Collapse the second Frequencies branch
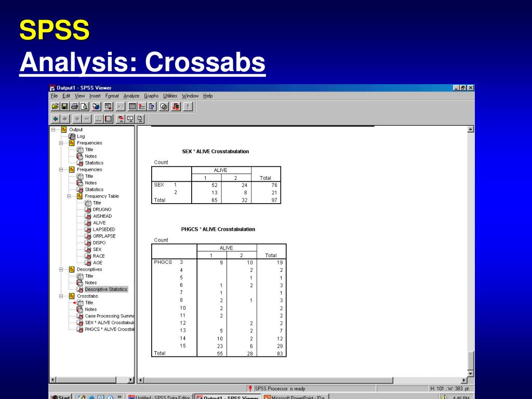The image size is (532, 399). click(61, 170)
